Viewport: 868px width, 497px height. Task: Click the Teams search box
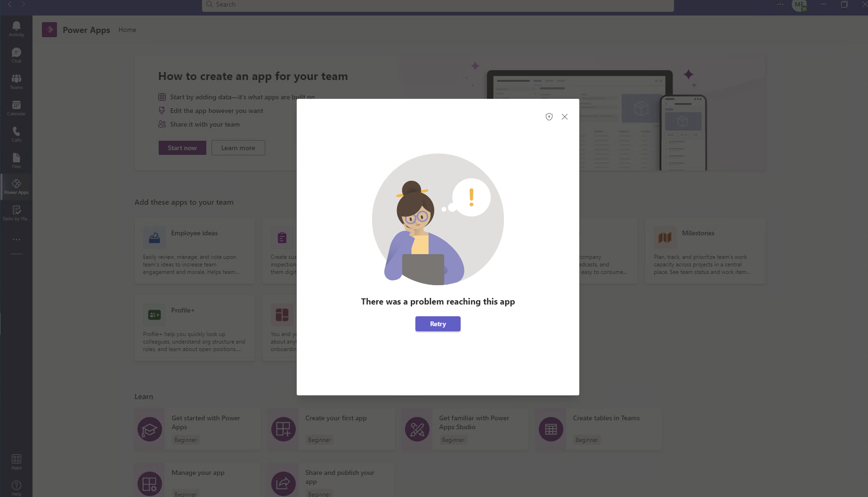pos(438,5)
